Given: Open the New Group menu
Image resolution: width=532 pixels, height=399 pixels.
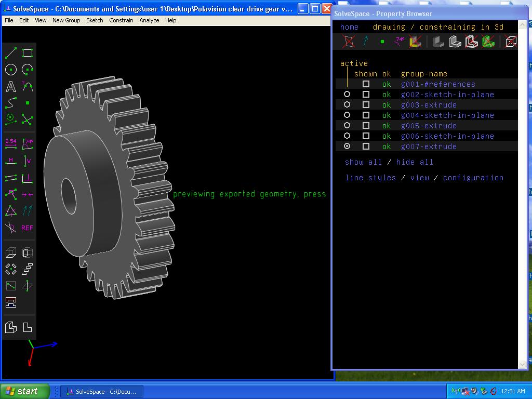Looking at the screenshot, I should (x=66, y=20).
